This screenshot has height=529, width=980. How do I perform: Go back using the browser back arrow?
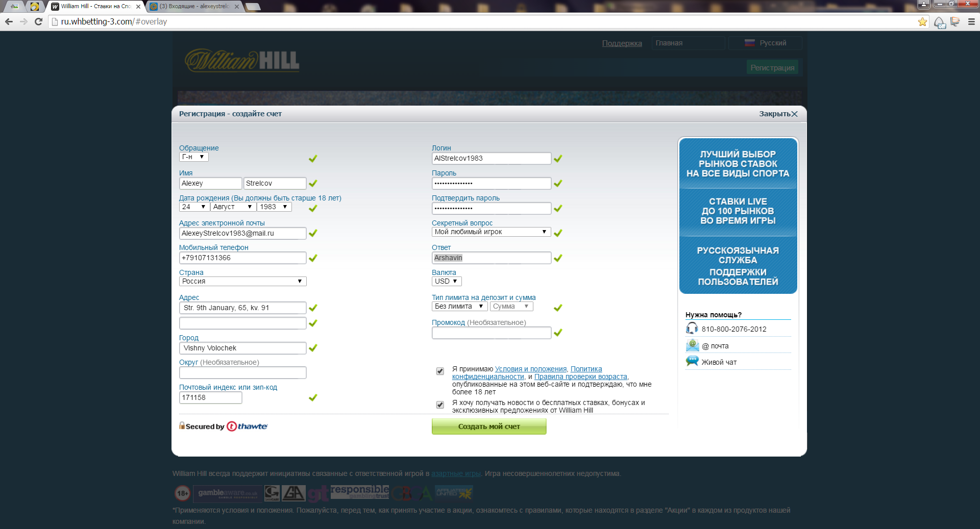coord(9,21)
